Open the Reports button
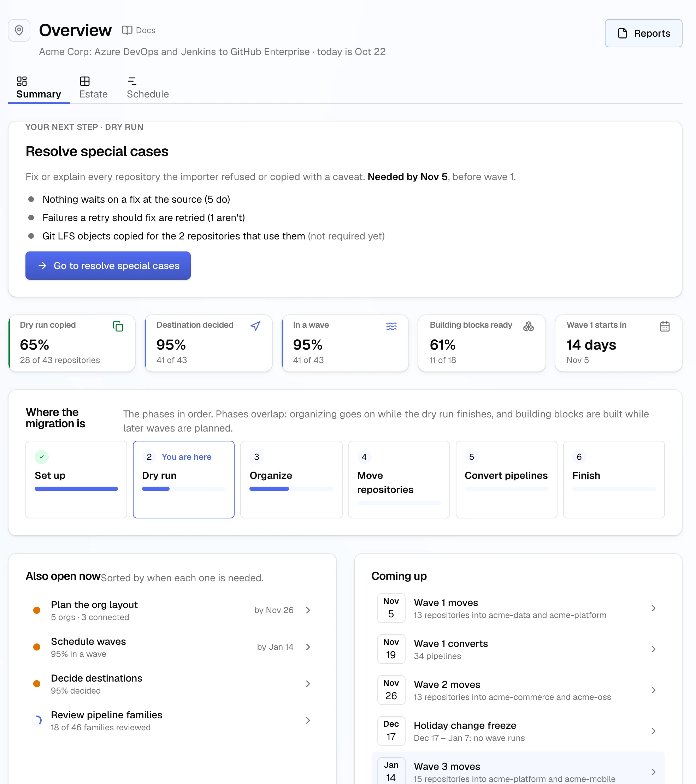 coord(643,33)
